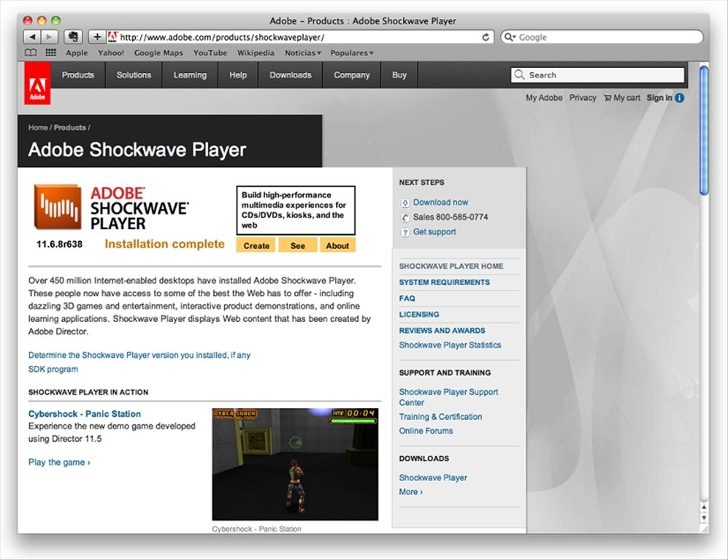728x560 pixels.
Task: Click the Download now link
Action: click(x=440, y=202)
